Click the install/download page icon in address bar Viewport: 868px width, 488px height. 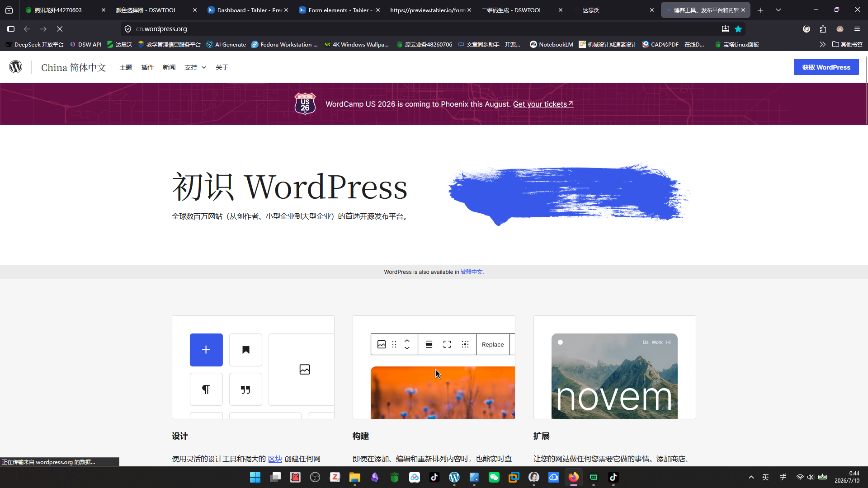click(726, 29)
